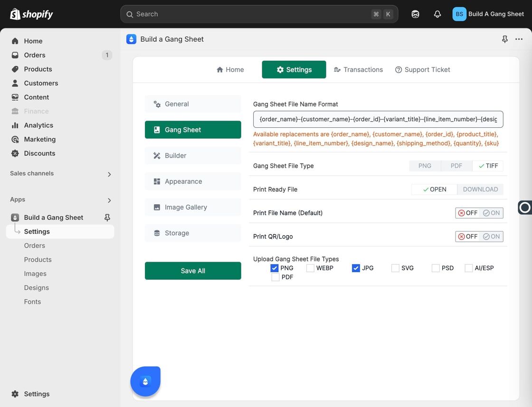Viewport: 532px width, 407px height.
Task: Check the WEBP upload file type
Action: pos(310,268)
